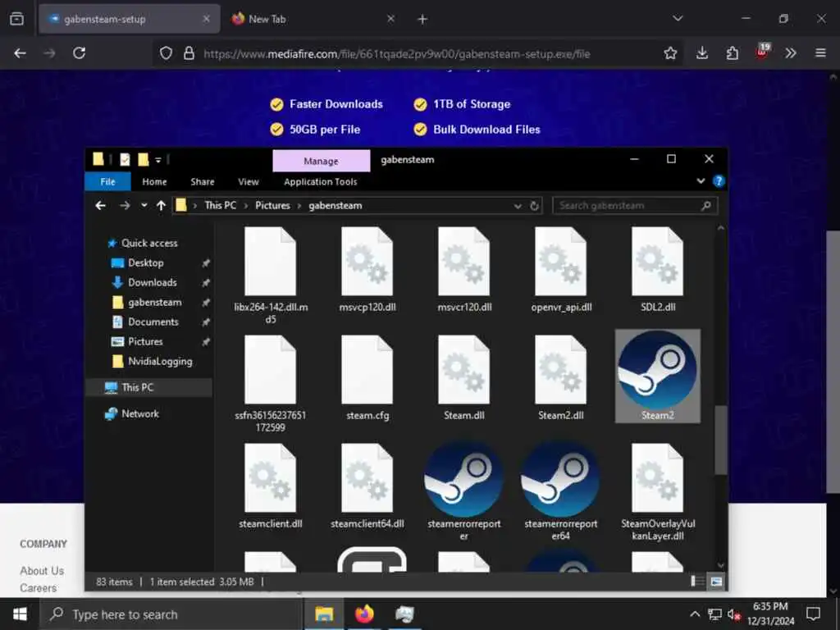The width and height of the screenshot is (840, 630).
Task: Open the Share ribbon tab
Action: pos(203,181)
